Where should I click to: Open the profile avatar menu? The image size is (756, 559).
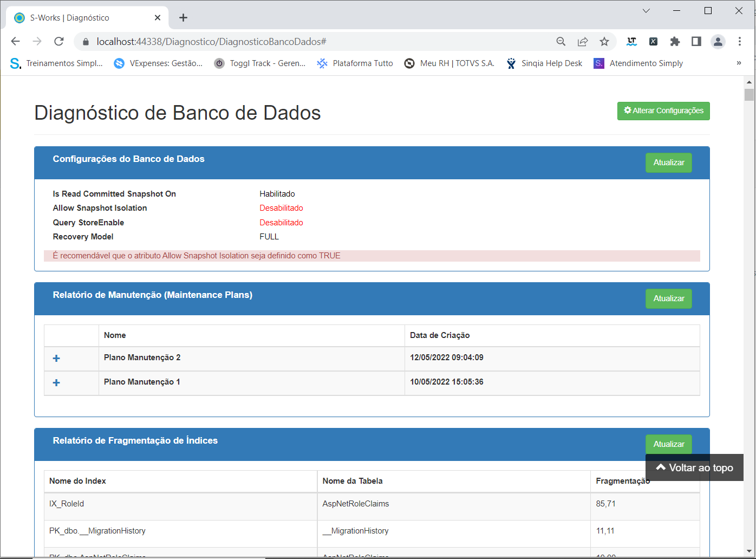(718, 42)
